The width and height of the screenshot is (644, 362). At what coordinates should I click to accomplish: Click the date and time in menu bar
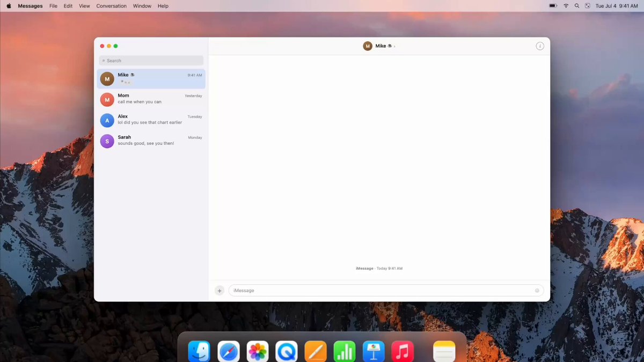click(617, 6)
